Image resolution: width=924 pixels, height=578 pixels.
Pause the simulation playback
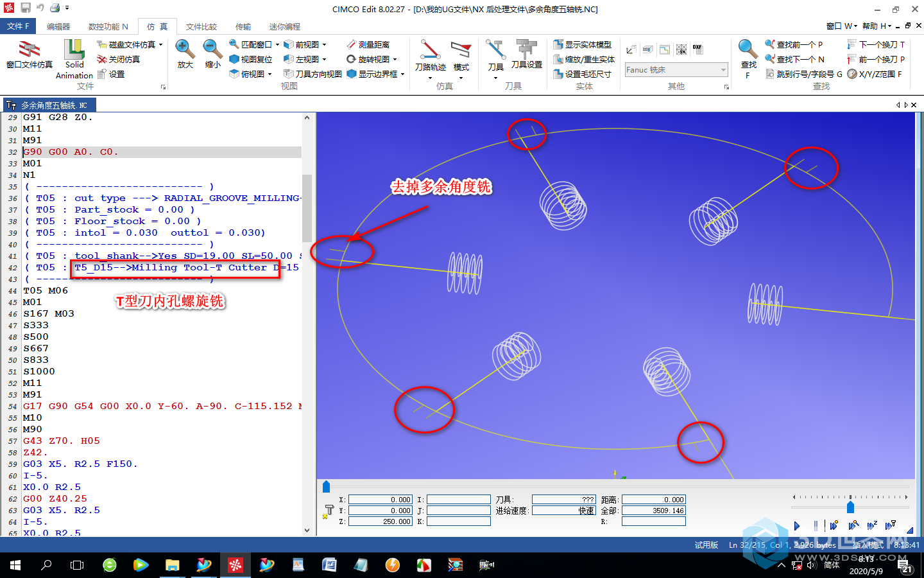(816, 526)
